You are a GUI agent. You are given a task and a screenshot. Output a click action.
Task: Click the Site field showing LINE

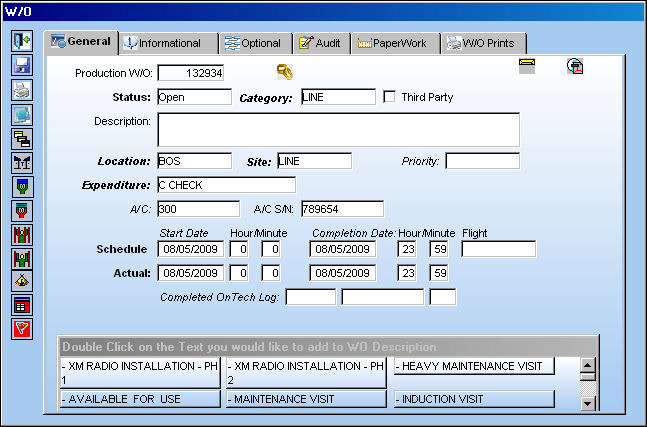coord(314,161)
